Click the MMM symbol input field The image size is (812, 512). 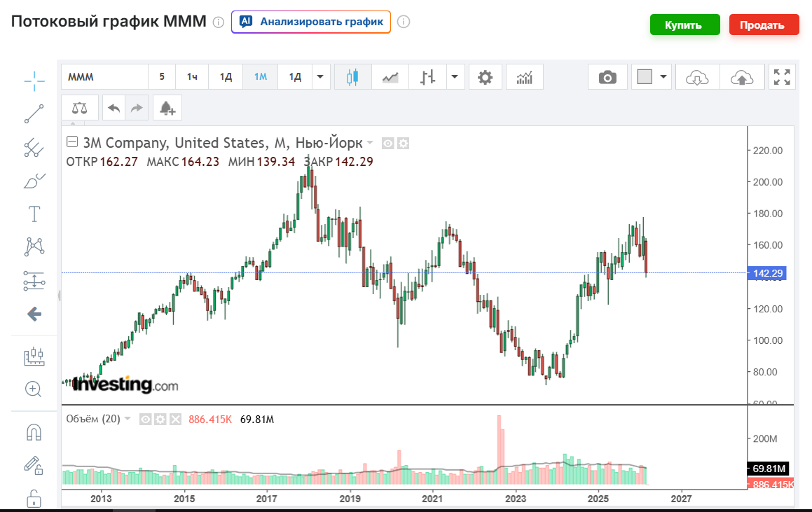point(104,76)
